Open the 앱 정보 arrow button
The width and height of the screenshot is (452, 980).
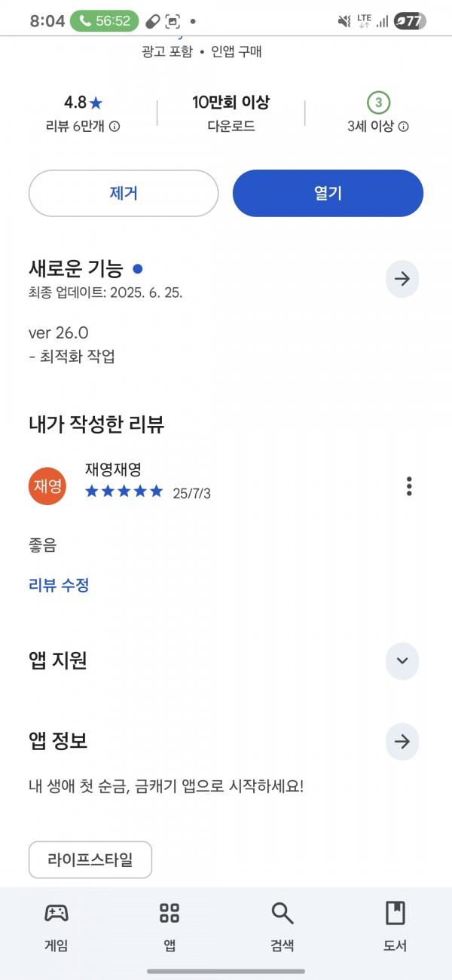(x=402, y=742)
